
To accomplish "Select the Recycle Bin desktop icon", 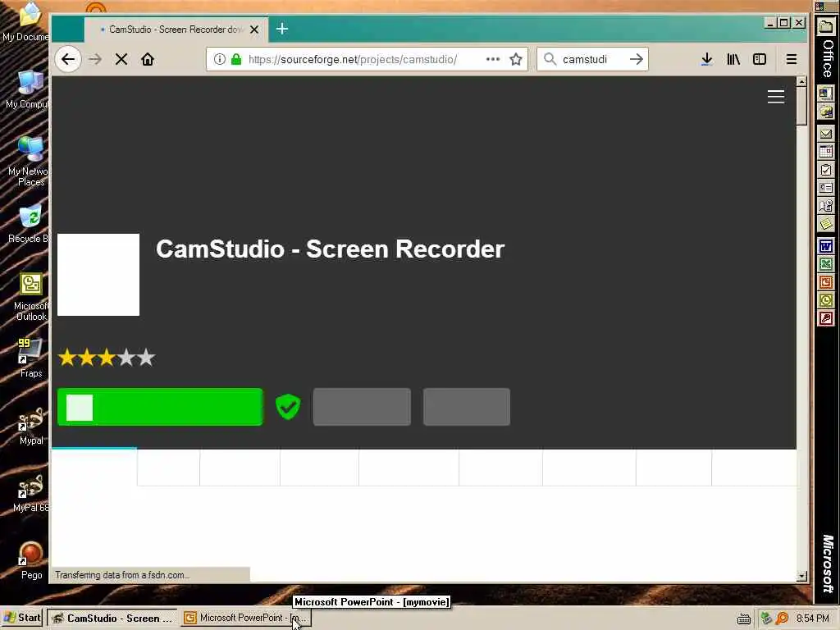I will (x=29, y=224).
